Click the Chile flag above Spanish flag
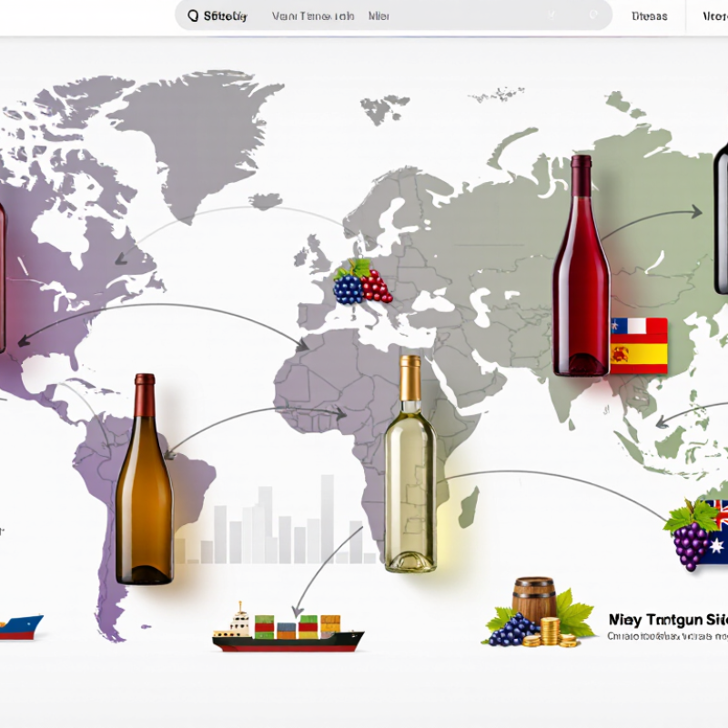 (x=639, y=327)
